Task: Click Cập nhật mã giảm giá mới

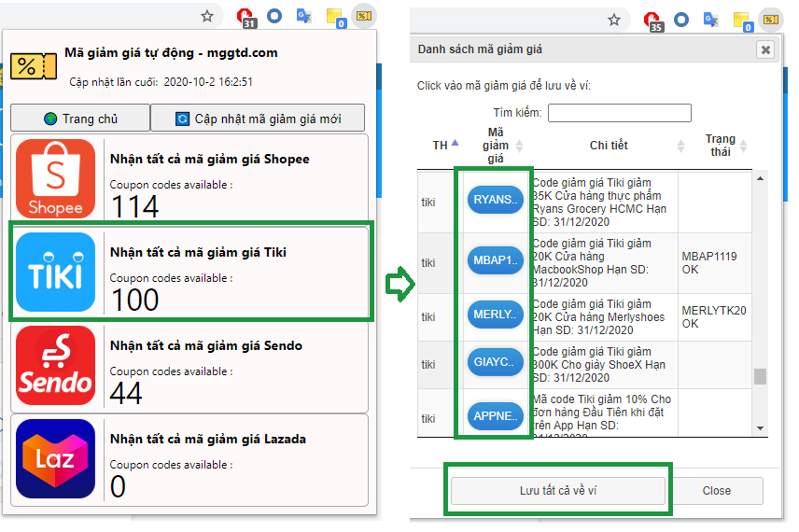Action: point(258,119)
